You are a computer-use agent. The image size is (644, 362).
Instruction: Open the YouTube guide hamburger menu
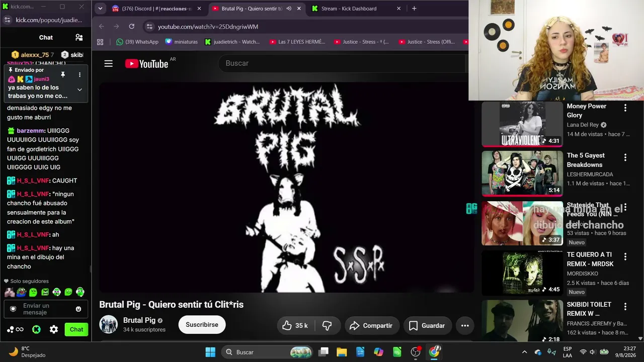(108, 63)
